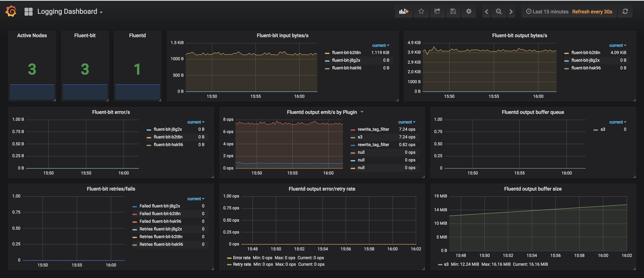644x278 pixels.
Task: Shift time range backward with left arrow
Action: pyautogui.click(x=487, y=12)
